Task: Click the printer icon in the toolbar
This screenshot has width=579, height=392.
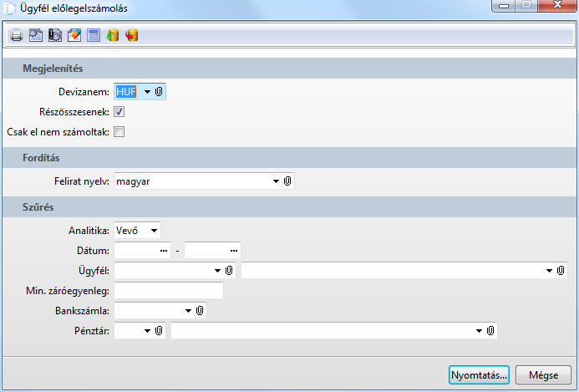Action: pos(17,35)
